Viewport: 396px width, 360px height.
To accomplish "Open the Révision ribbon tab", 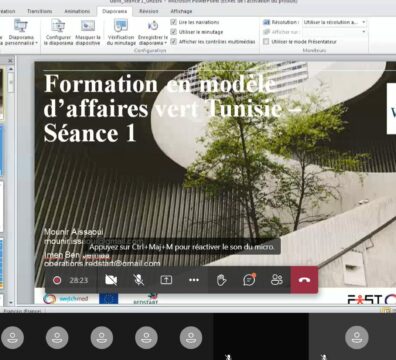I will pyautogui.click(x=149, y=11).
